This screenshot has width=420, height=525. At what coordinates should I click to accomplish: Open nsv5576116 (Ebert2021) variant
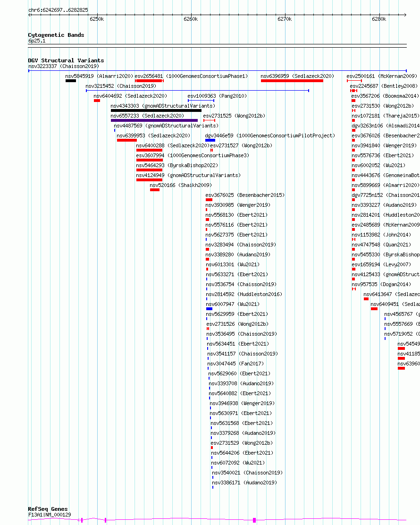(x=236, y=225)
